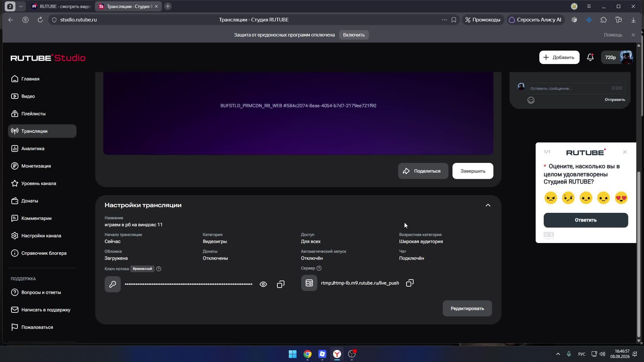Submit the survey with Ответить
Image resolution: width=644 pixels, height=362 pixels.
pyautogui.click(x=586, y=220)
